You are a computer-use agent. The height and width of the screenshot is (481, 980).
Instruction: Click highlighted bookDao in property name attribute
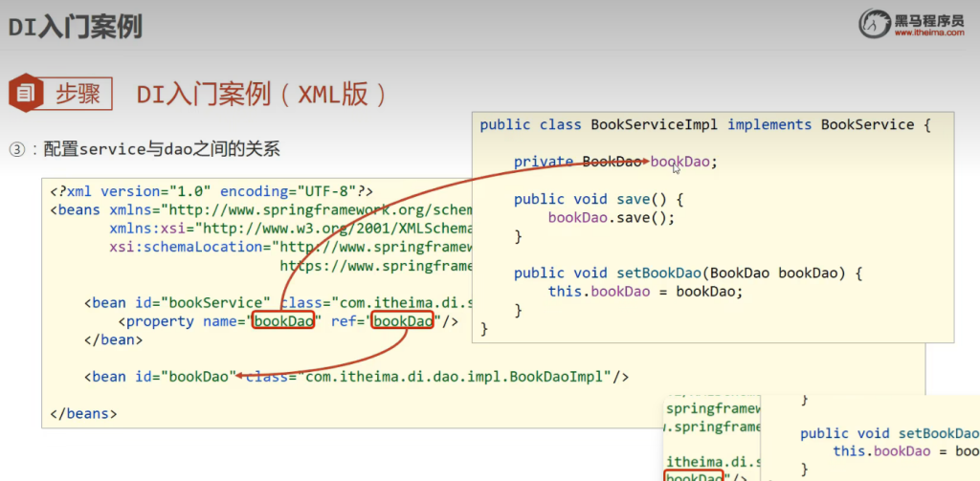pos(283,321)
